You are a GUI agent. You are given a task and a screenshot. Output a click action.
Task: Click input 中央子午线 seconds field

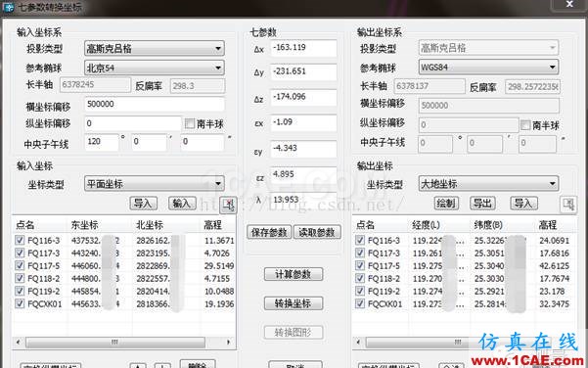click(203, 143)
